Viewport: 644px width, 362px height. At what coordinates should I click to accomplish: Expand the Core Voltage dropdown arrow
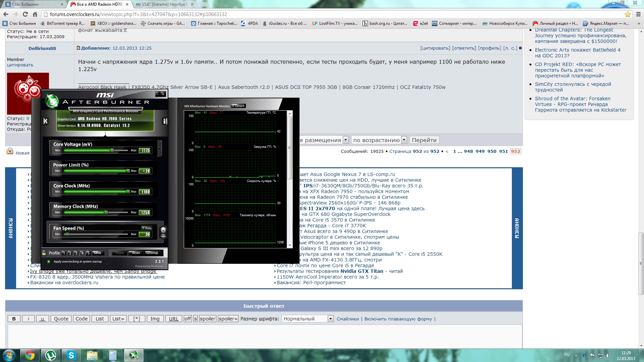(x=160, y=149)
